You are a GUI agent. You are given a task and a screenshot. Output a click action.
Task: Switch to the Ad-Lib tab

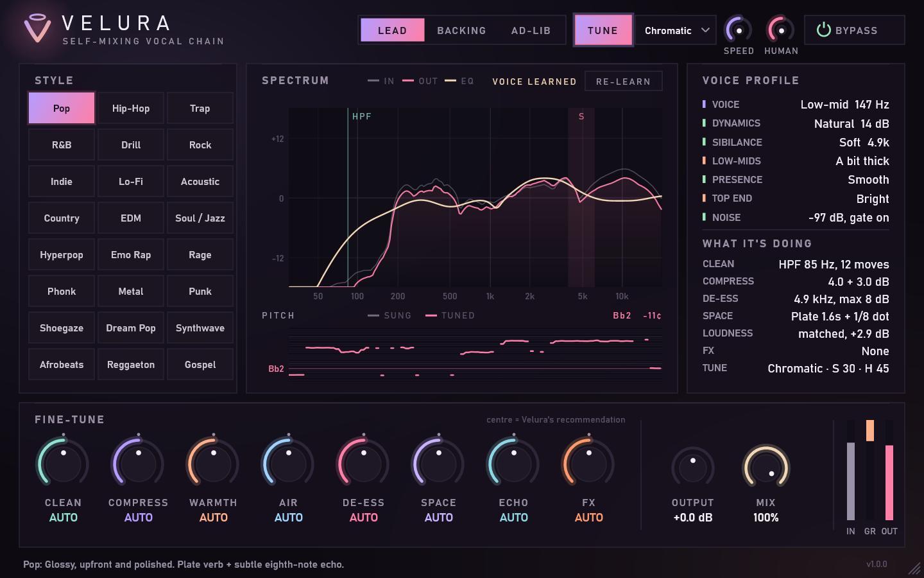(531, 30)
